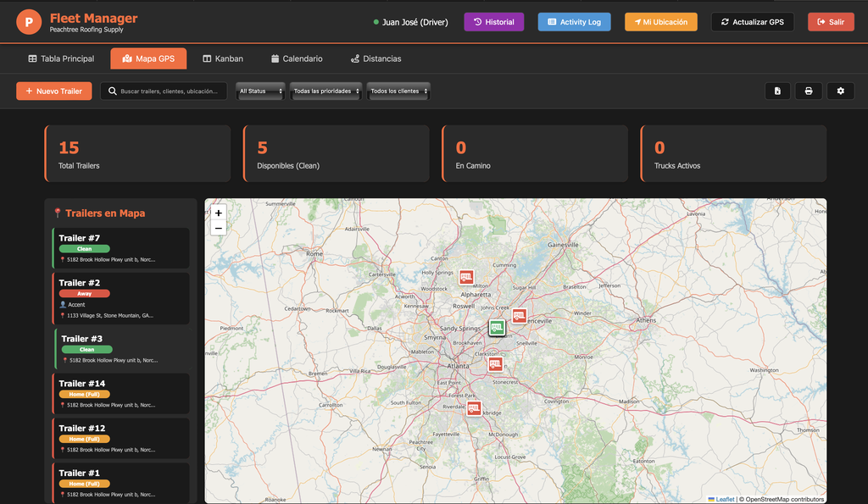This screenshot has height=504, width=868.
Task: Click the Trailer marker near Atlanta on the map
Action: tap(496, 363)
